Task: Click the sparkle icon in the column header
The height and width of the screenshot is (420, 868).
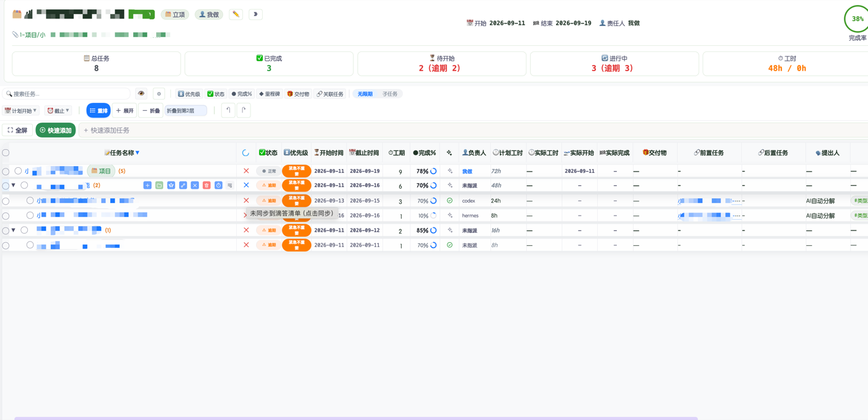Action: click(449, 153)
